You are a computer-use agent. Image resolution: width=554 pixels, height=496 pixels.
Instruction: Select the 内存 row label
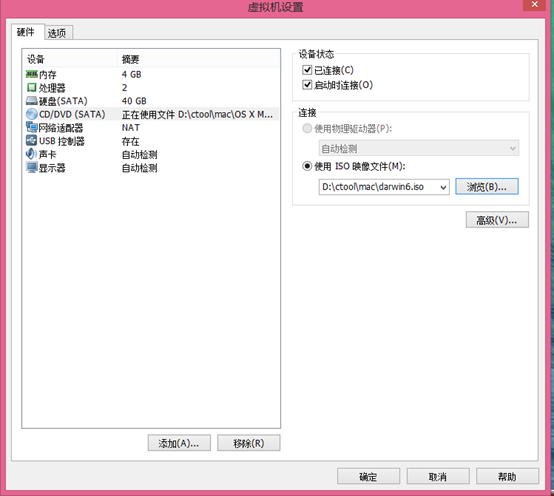pyautogui.click(x=48, y=75)
